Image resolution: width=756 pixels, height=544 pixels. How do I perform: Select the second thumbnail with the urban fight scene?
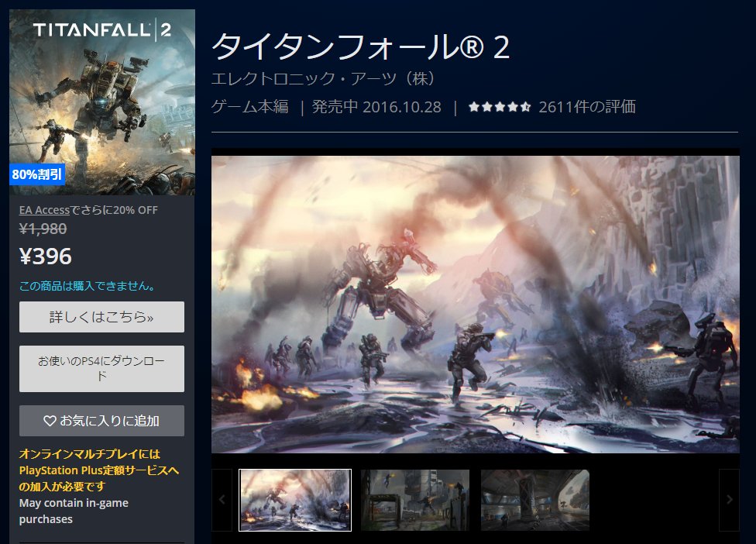(x=415, y=500)
